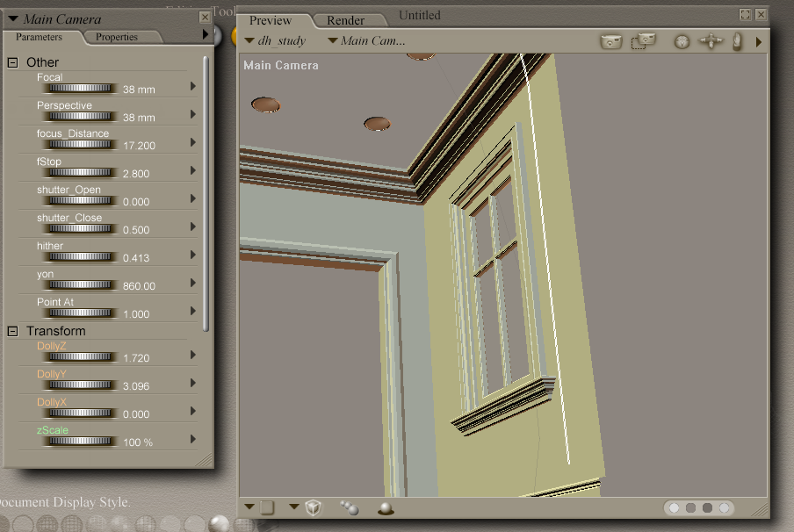Open Main Camera panel title dropdown
This screenshot has height=532, width=794.
pos(13,18)
